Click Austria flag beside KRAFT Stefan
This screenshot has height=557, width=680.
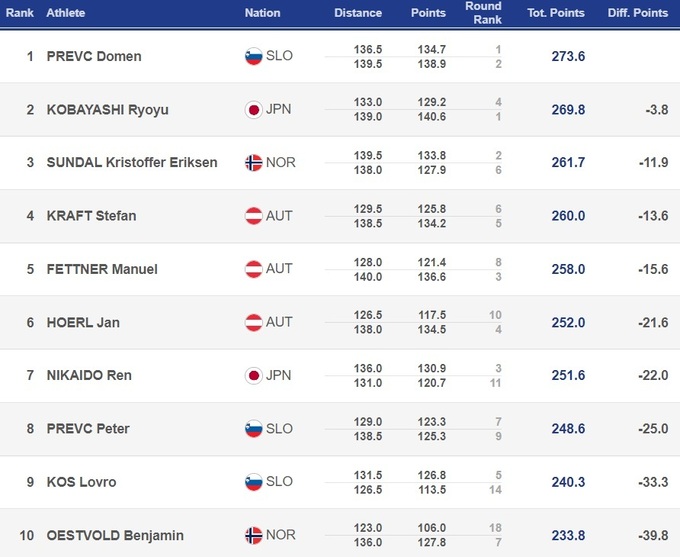tap(254, 215)
